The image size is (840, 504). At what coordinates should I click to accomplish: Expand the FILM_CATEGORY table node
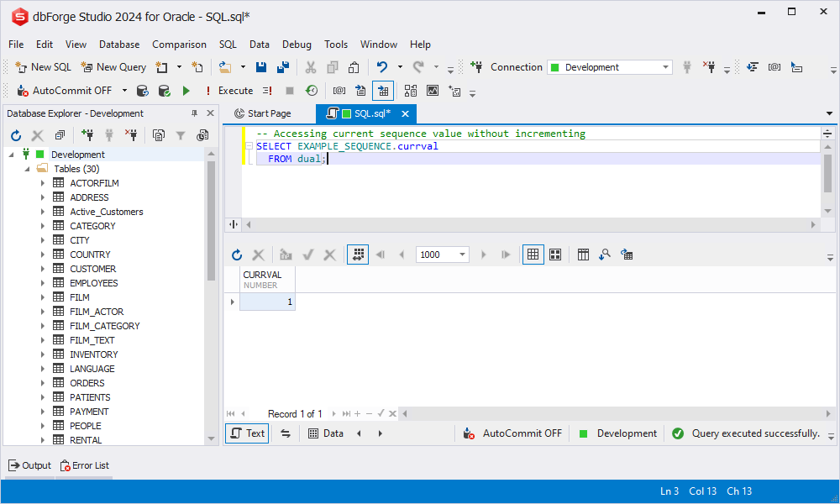[x=43, y=326]
